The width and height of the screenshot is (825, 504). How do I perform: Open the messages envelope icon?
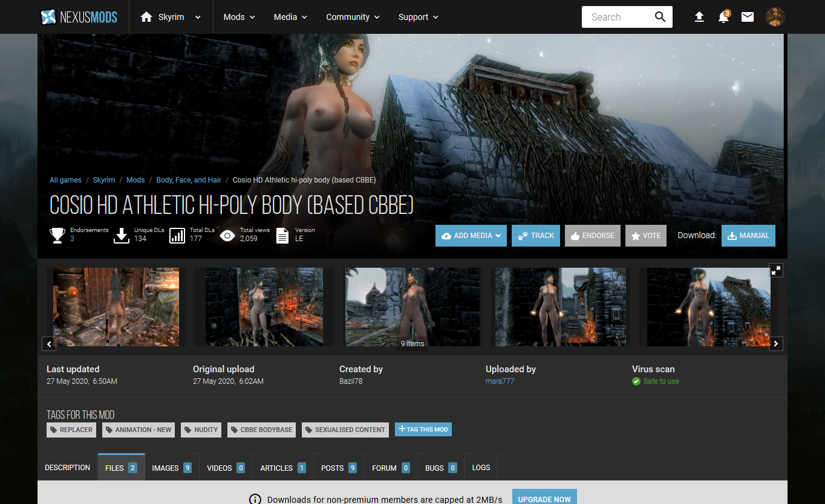(748, 17)
